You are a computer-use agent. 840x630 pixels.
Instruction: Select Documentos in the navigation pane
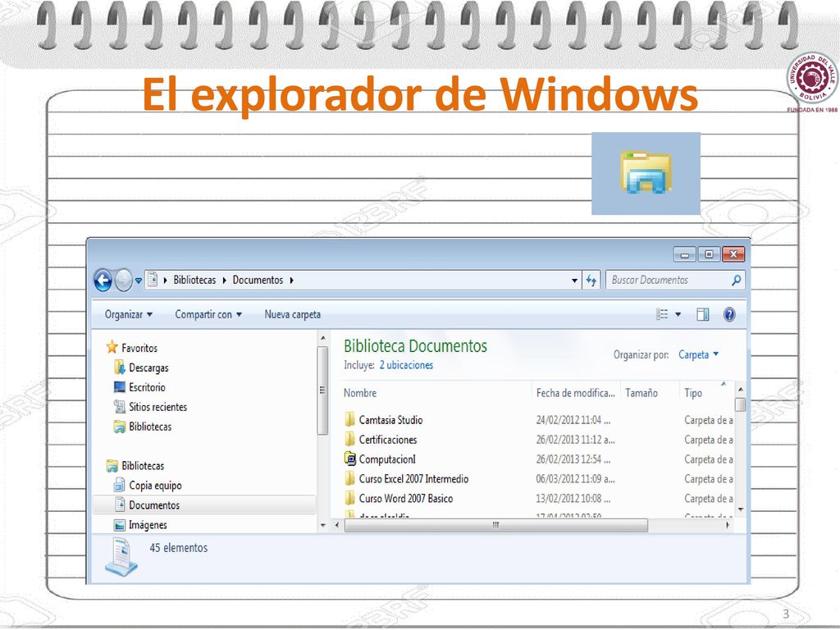(153, 505)
